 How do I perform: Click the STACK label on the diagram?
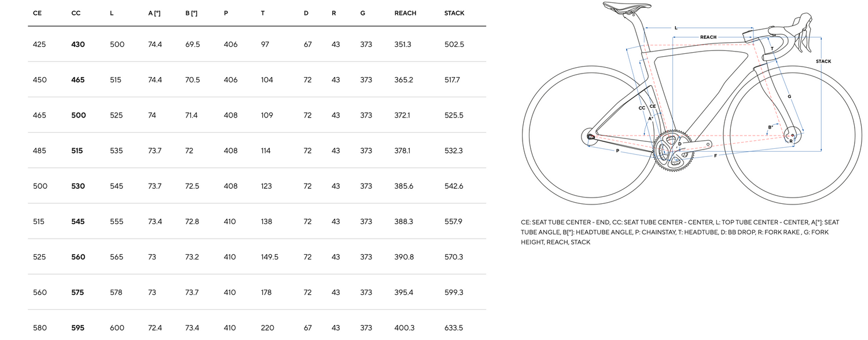click(x=823, y=61)
